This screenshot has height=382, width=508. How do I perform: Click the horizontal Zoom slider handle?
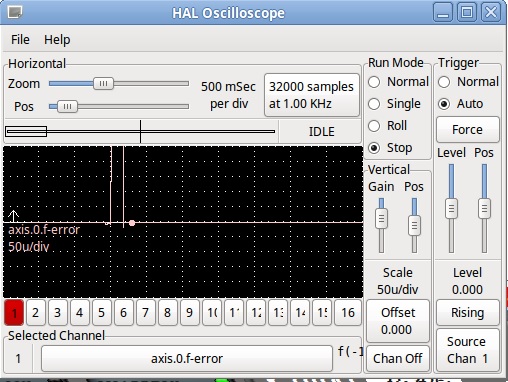point(103,83)
